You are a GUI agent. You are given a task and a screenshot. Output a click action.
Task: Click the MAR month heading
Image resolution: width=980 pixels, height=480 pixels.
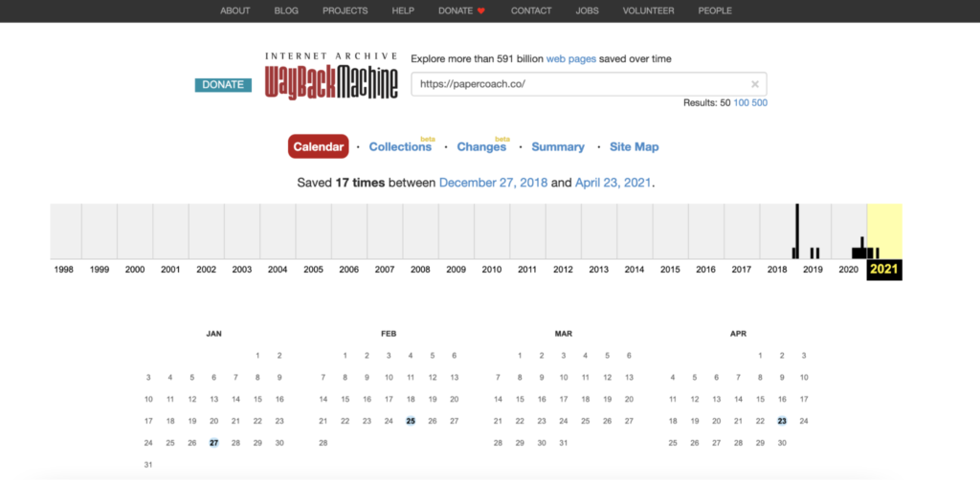(x=563, y=334)
